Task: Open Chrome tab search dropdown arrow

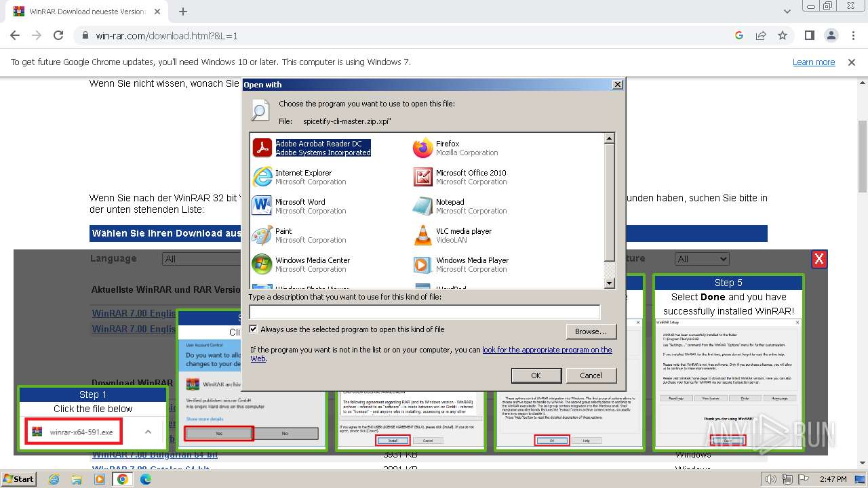Action: point(787,12)
